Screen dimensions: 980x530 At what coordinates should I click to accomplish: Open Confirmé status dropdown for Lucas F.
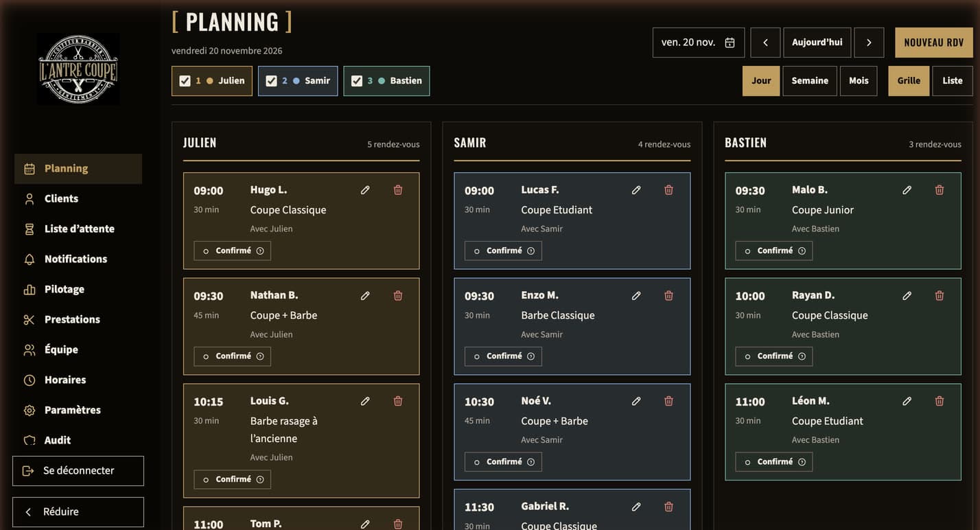click(x=503, y=251)
